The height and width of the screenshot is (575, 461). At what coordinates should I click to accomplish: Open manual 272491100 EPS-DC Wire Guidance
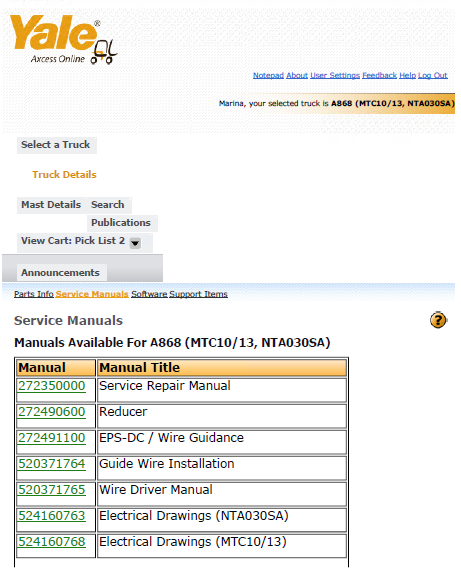[x=52, y=438]
